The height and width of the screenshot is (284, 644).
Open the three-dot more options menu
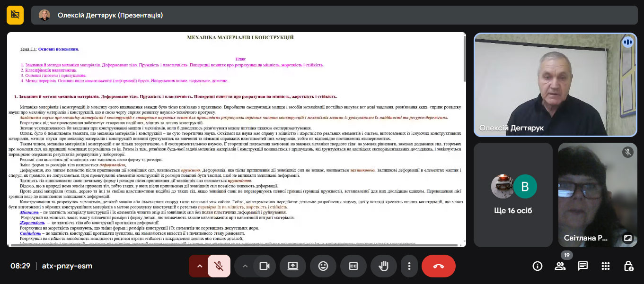point(409,266)
